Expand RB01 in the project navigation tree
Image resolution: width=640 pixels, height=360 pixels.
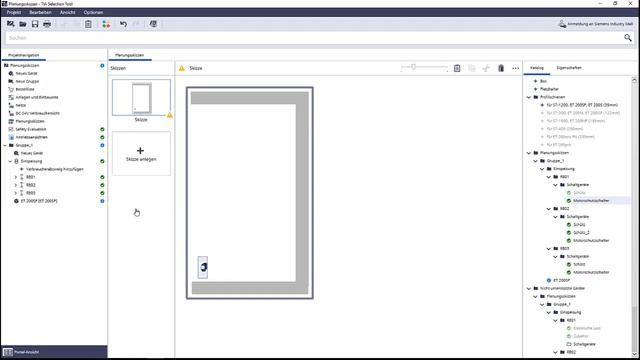point(16,177)
